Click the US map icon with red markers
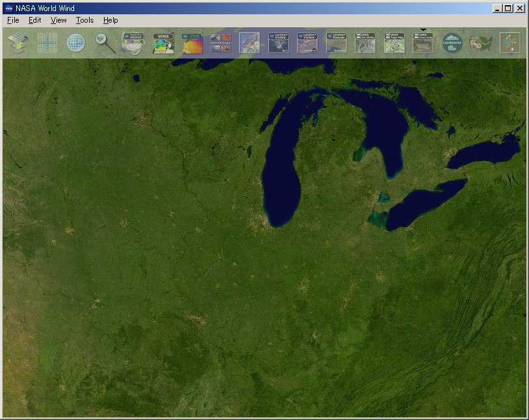This screenshot has height=420, width=529. pyautogui.click(x=480, y=42)
